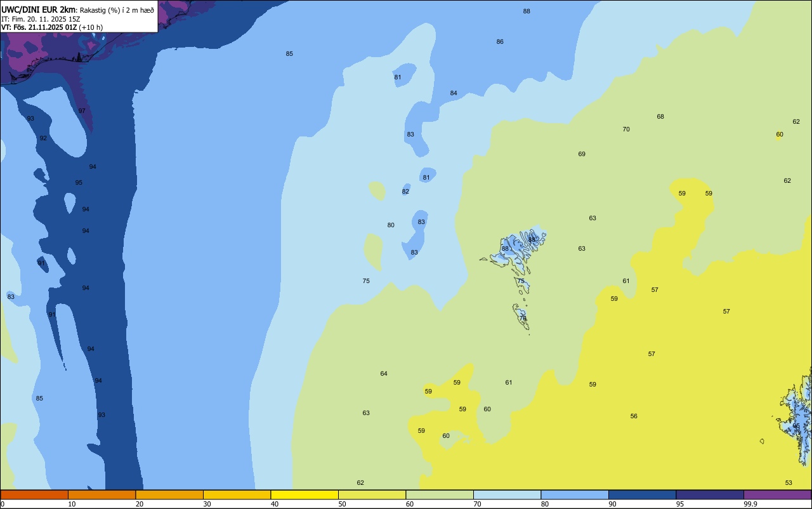Click the map value '68'
The height and width of the screenshot is (509, 812).
[660, 117]
